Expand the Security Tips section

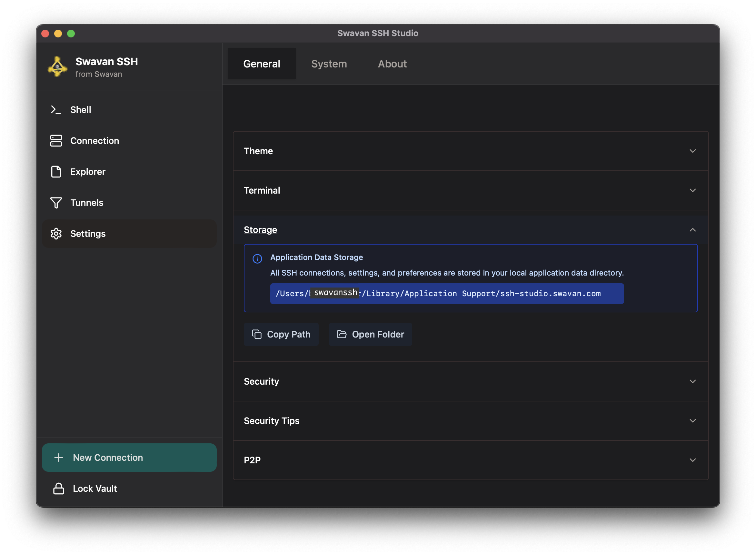693,421
